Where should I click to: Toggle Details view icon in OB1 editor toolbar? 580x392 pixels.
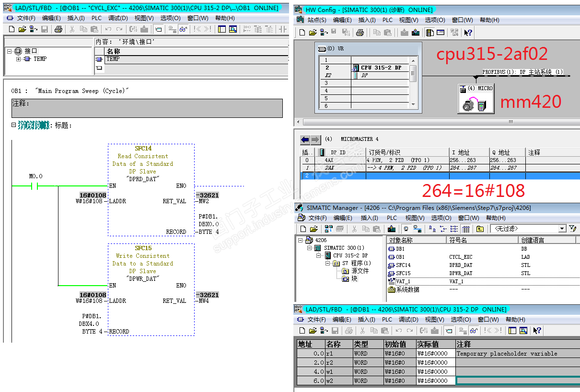click(x=233, y=29)
